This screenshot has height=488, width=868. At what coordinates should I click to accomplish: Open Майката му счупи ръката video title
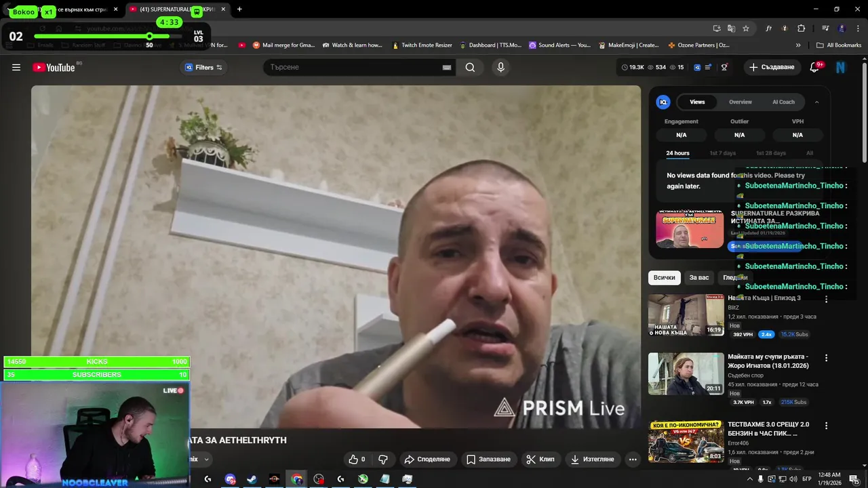pyautogui.click(x=768, y=361)
